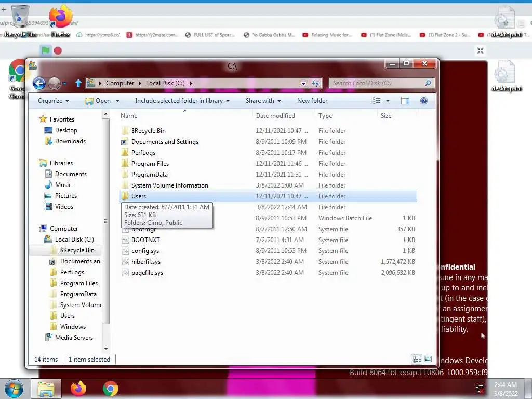Click Computer segment in address breadcrumb
532x399 pixels.
pos(120,83)
